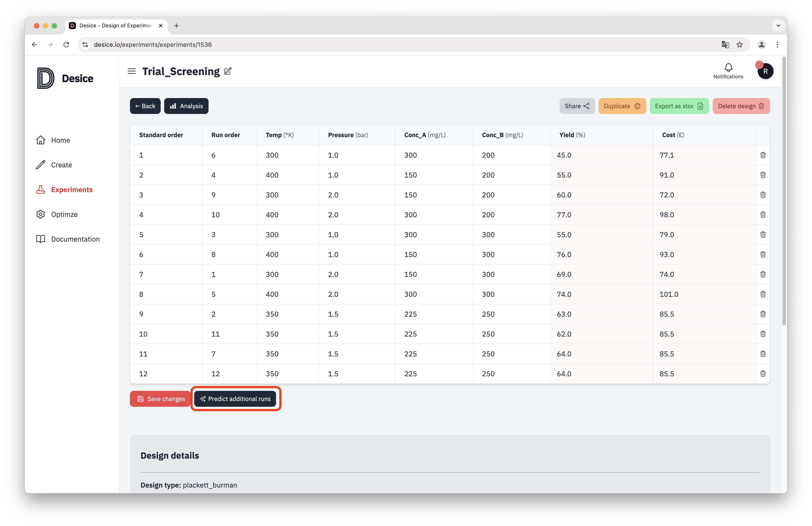Click the Save changes button

click(162, 399)
